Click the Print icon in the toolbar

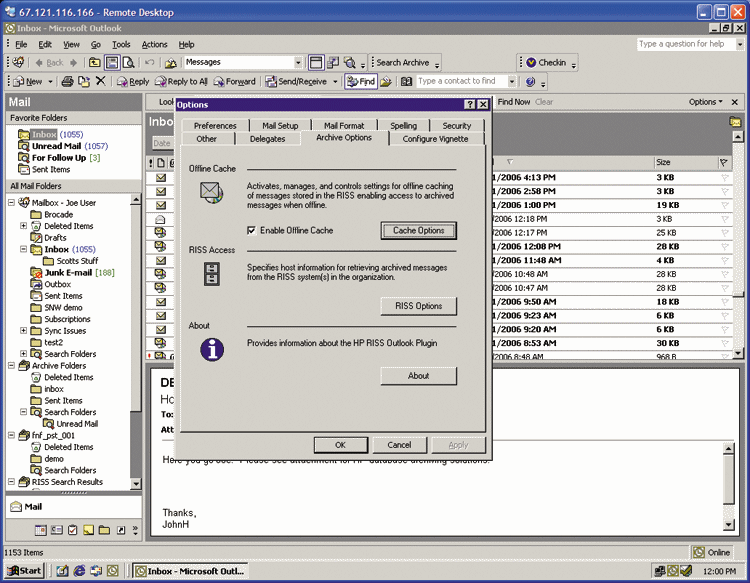point(67,81)
